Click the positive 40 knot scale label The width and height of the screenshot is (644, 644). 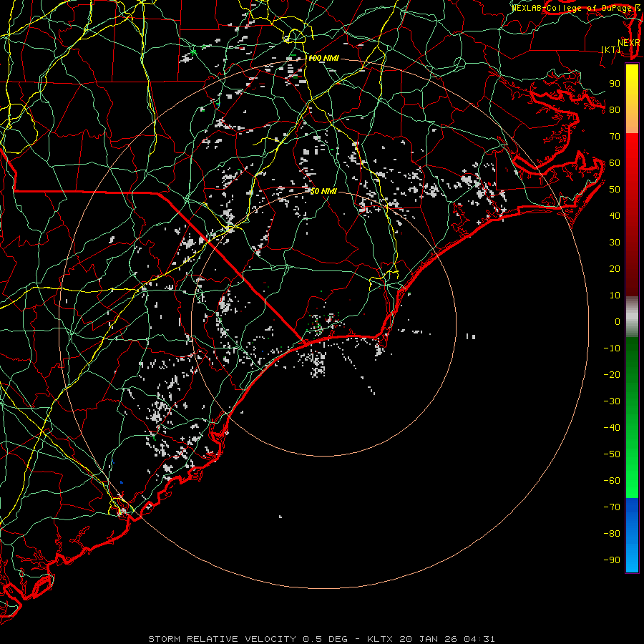pyautogui.click(x=615, y=215)
